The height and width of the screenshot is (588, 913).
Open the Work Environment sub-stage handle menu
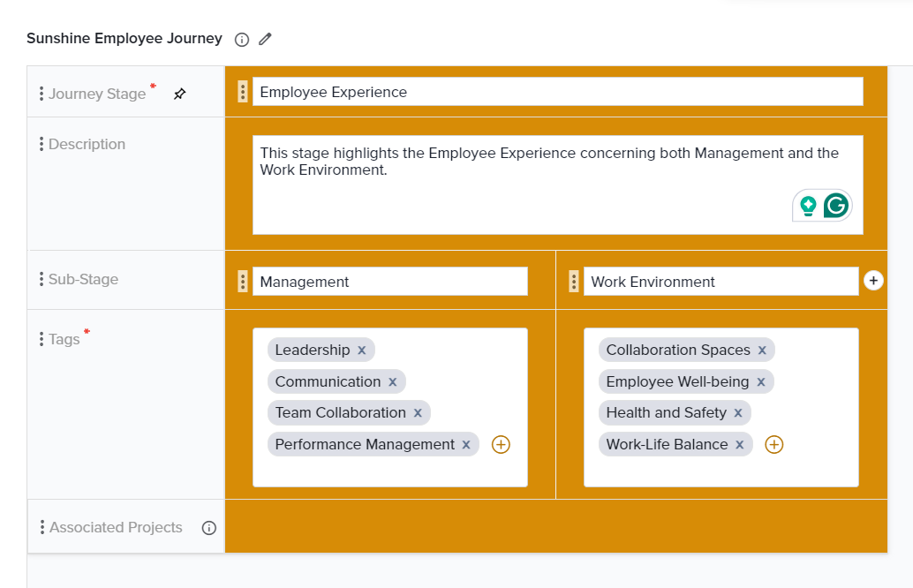[x=574, y=282]
